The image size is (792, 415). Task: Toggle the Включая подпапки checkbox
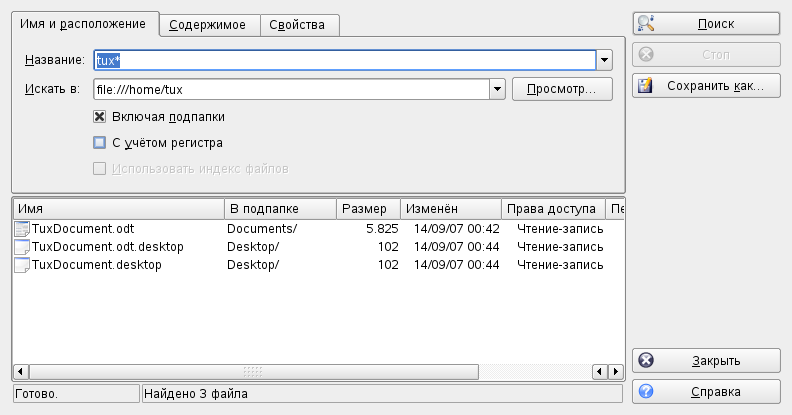pyautogui.click(x=100, y=116)
